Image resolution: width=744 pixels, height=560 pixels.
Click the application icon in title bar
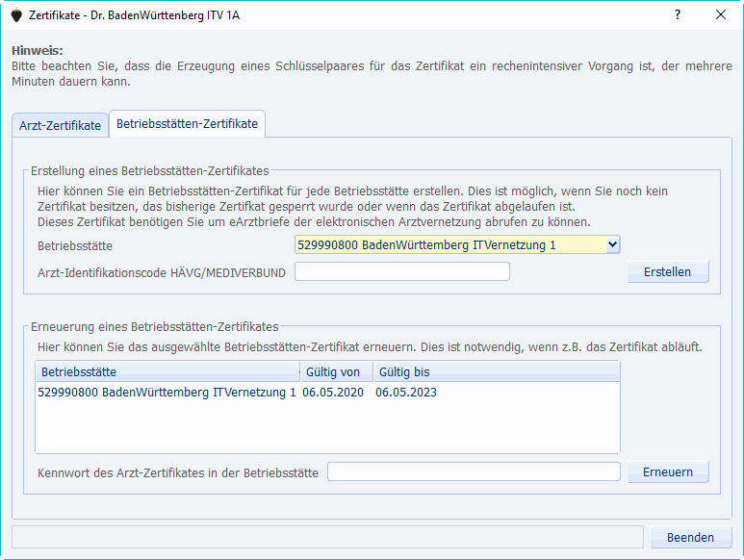16,15
